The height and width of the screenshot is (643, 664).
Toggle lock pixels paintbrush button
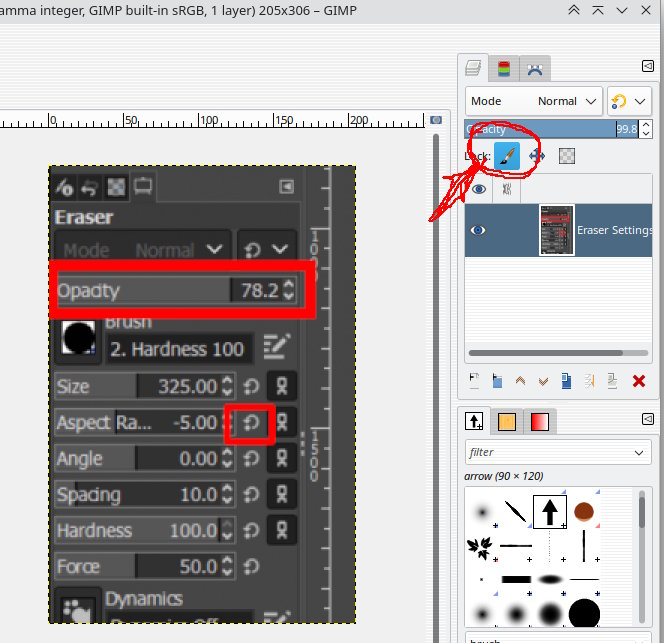507,156
